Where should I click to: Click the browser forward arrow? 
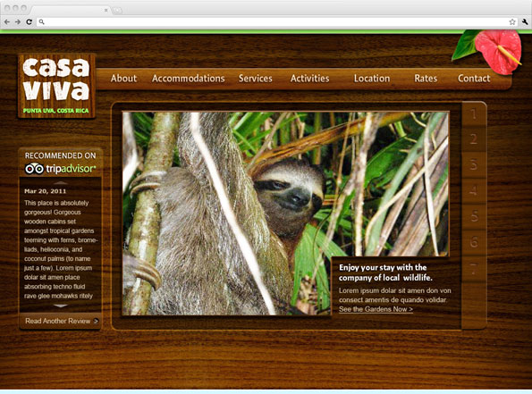18,22
